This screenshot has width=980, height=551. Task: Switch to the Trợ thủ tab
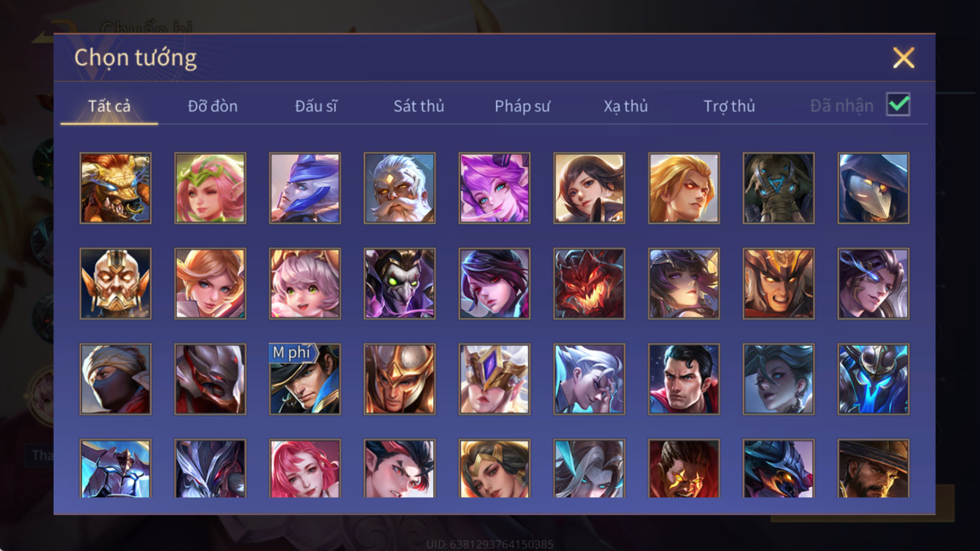coord(729,106)
